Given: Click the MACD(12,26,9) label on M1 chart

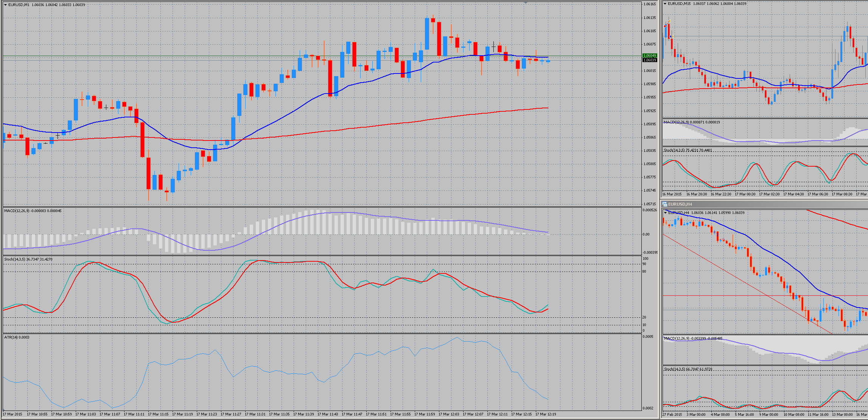Looking at the screenshot, I should click(x=17, y=211).
